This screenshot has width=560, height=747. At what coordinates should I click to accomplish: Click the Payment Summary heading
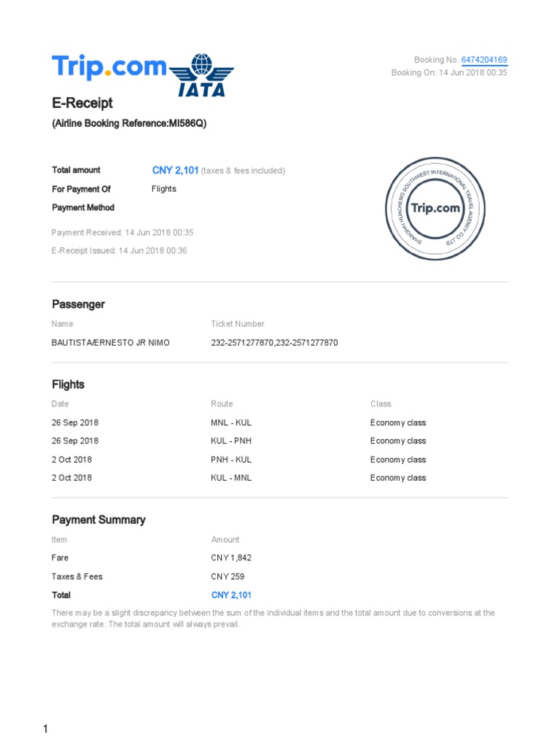click(x=98, y=520)
